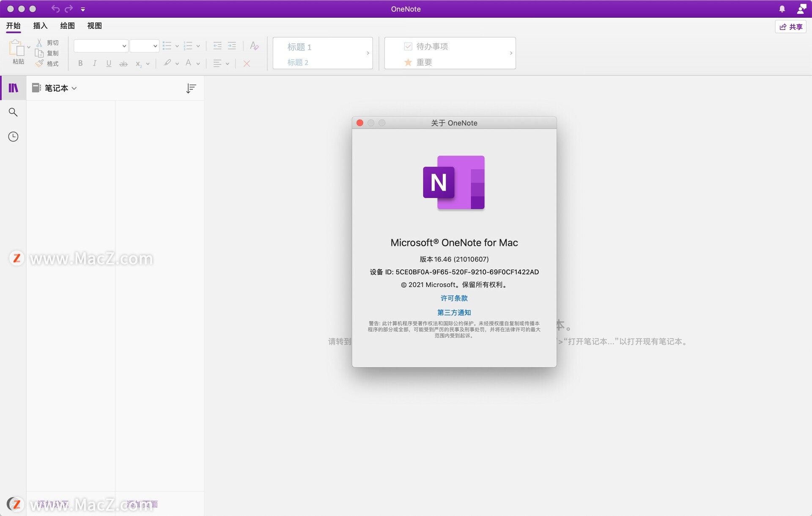The height and width of the screenshot is (516, 812).
Task: Apply the 标题 1 style
Action: (x=299, y=47)
